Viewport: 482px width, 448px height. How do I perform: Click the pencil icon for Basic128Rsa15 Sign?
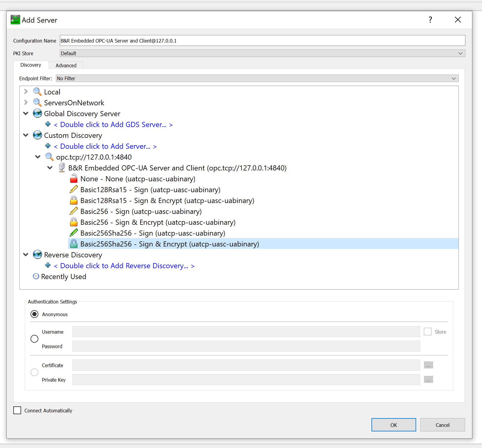click(74, 189)
